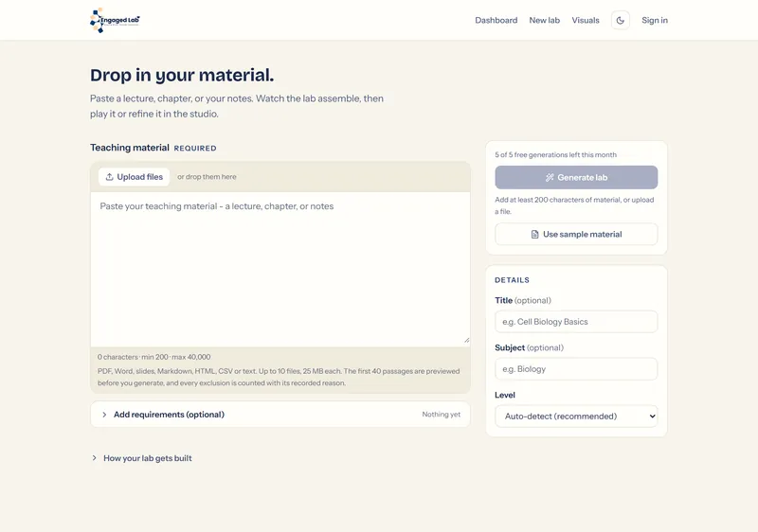Click the Upload files button
This screenshot has height=532, width=758.
(134, 177)
